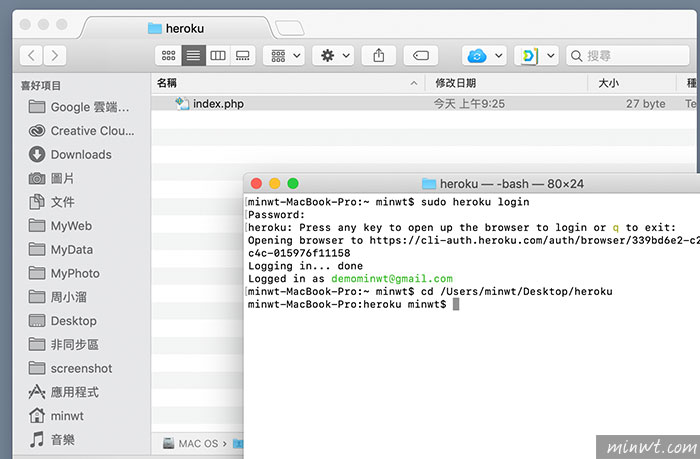Select the heroku Finder tab
Screen dimensions: 700x459
[176, 28]
